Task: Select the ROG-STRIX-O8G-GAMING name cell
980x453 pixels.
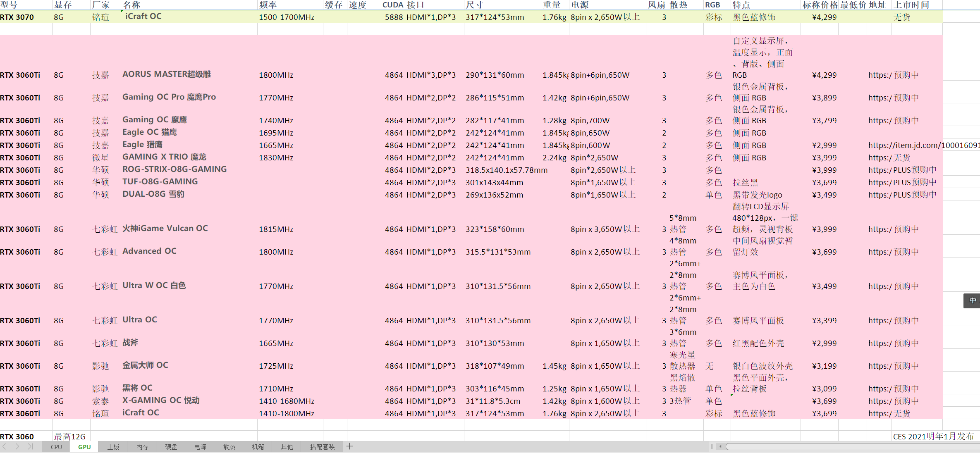Action: [x=174, y=169]
